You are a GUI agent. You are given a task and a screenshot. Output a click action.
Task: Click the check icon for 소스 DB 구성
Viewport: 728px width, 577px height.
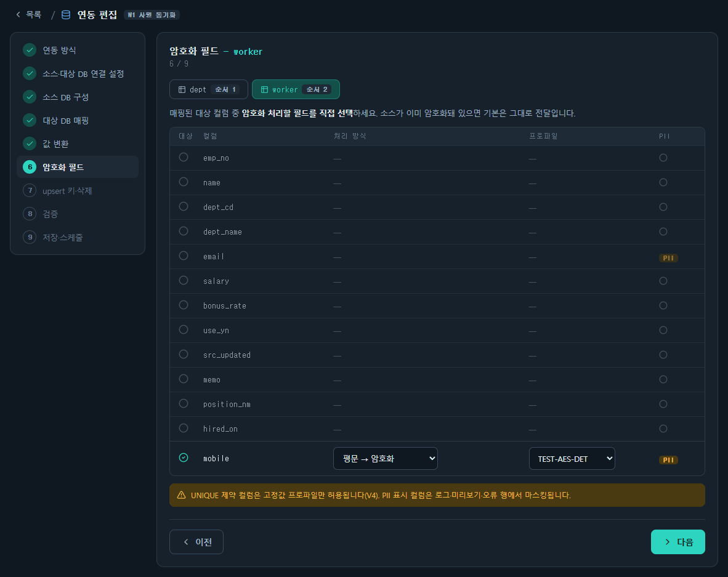coord(30,97)
